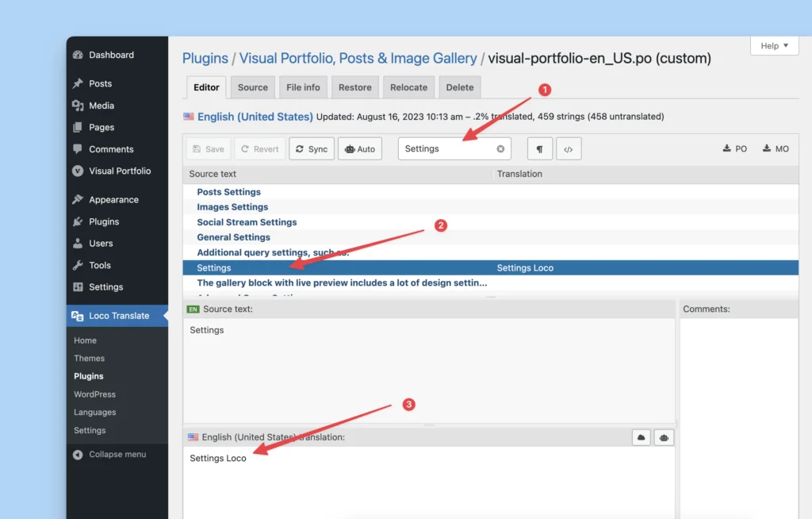This screenshot has height=519, width=812.
Task: Switch to the Editor tab
Action: pyautogui.click(x=206, y=87)
